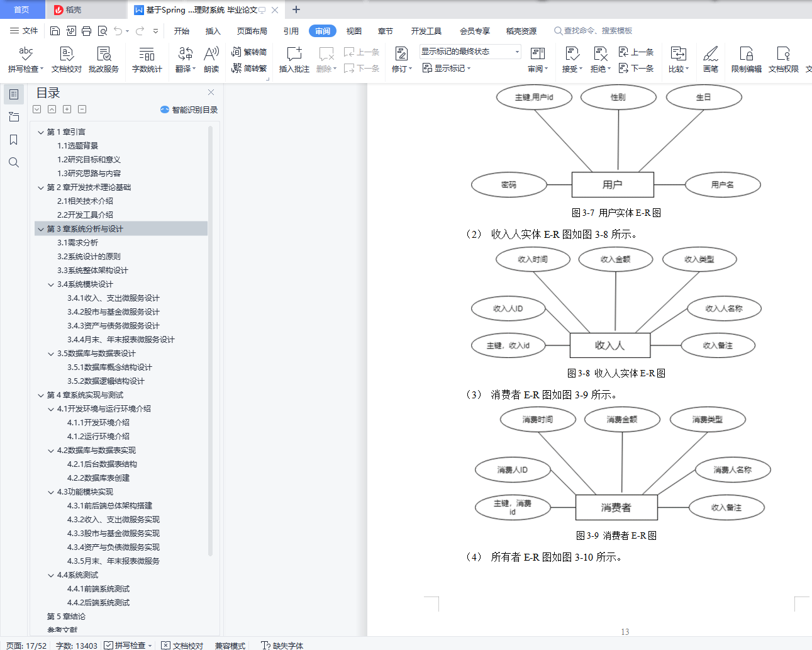Convert text with 繁转简
Image resolution: width=812 pixels, height=650 pixels.
(249, 52)
